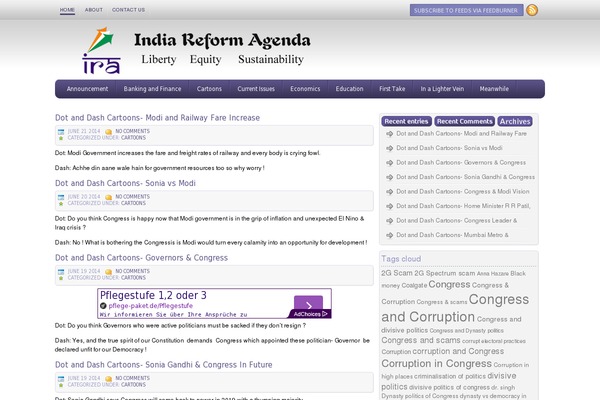Open post title Sonia vs Modi
The width and height of the screenshot is (600, 400).
[x=125, y=183]
